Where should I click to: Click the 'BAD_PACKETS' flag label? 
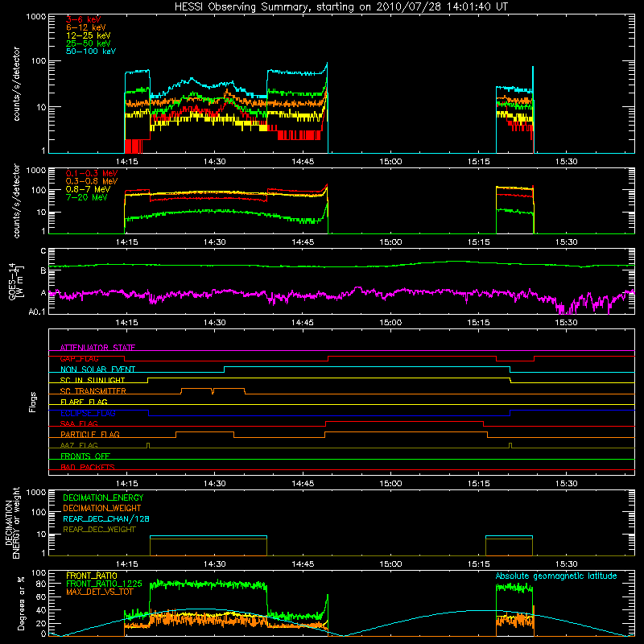88,467
